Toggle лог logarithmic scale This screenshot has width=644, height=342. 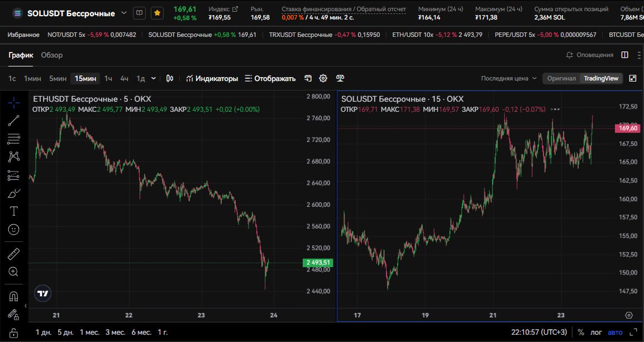point(596,332)
